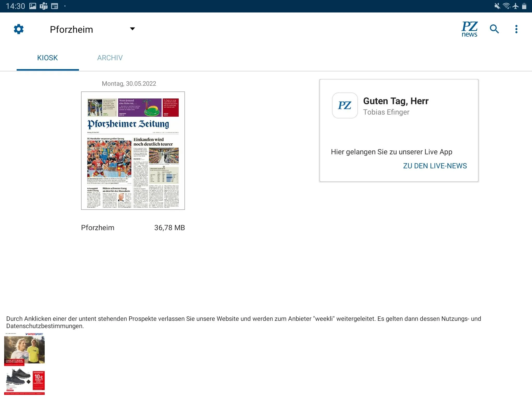This screenshot has width=532, height=399.
Task: Open settings via the gear icon
Action: pos(19,29)
